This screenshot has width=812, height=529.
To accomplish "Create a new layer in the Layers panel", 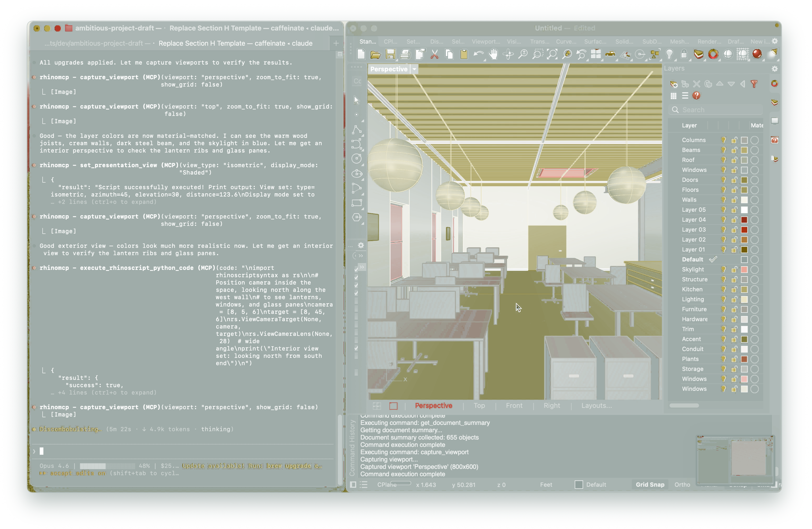I will [674, 84].
